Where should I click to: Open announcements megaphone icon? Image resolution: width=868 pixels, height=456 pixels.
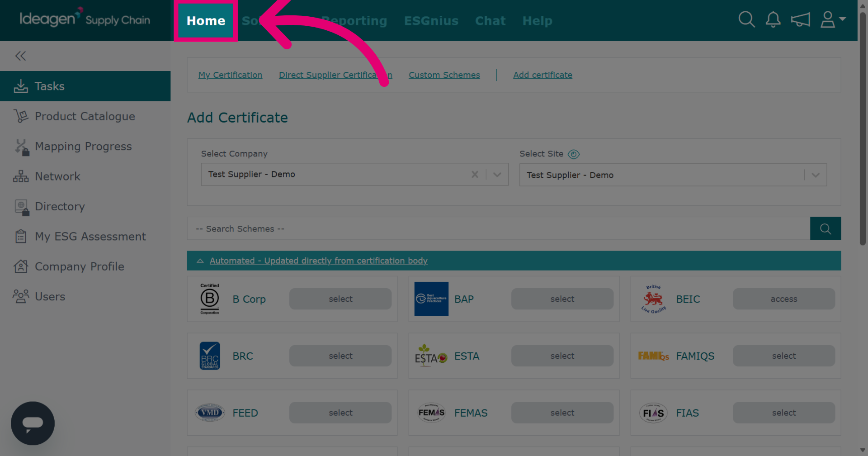coord(800,20)
